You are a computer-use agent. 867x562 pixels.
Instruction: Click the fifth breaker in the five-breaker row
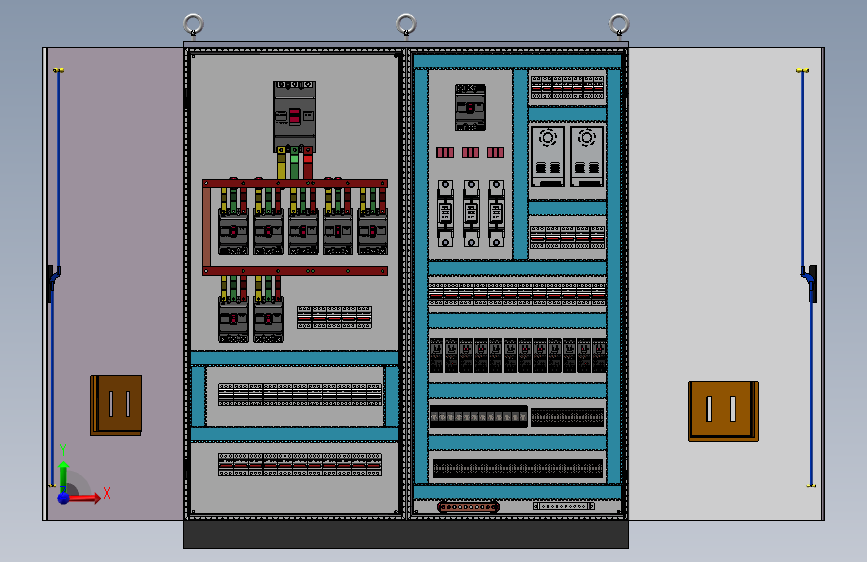click(373, 232)
